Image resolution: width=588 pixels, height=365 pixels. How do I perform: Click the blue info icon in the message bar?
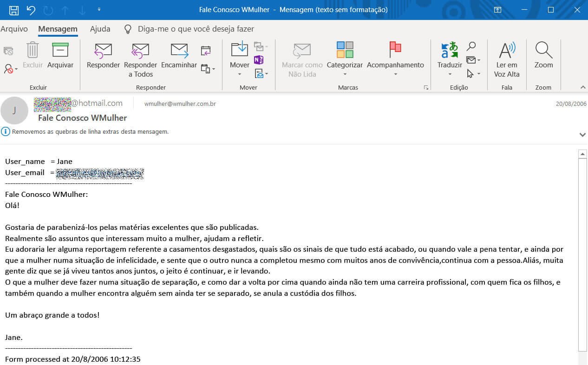6,132
